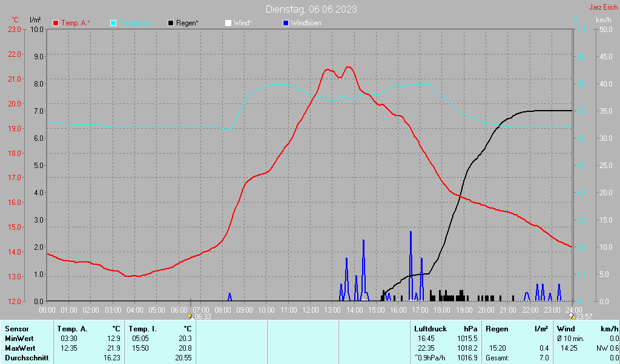The image size is (620, 364).
Task: Click the '12:35' maximum temperature time
Action: click(x=69, y=349)
